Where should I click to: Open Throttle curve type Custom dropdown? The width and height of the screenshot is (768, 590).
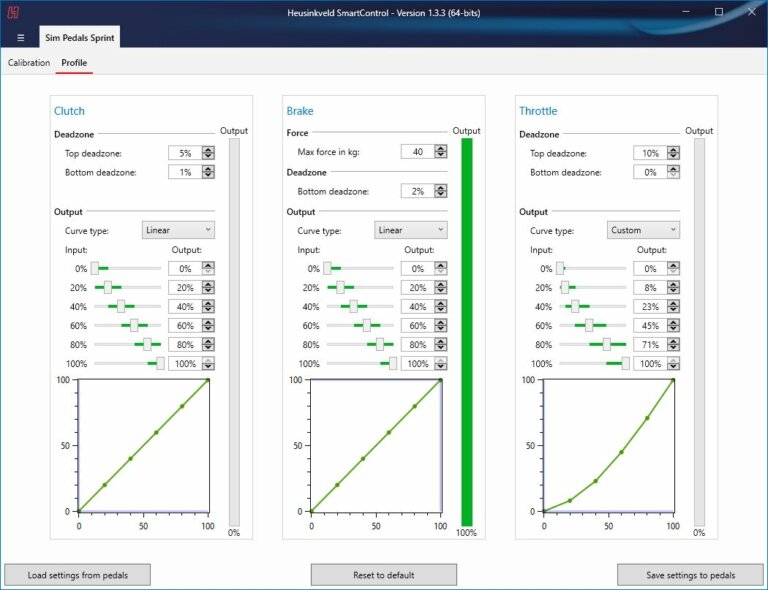[x=643, y=230]
